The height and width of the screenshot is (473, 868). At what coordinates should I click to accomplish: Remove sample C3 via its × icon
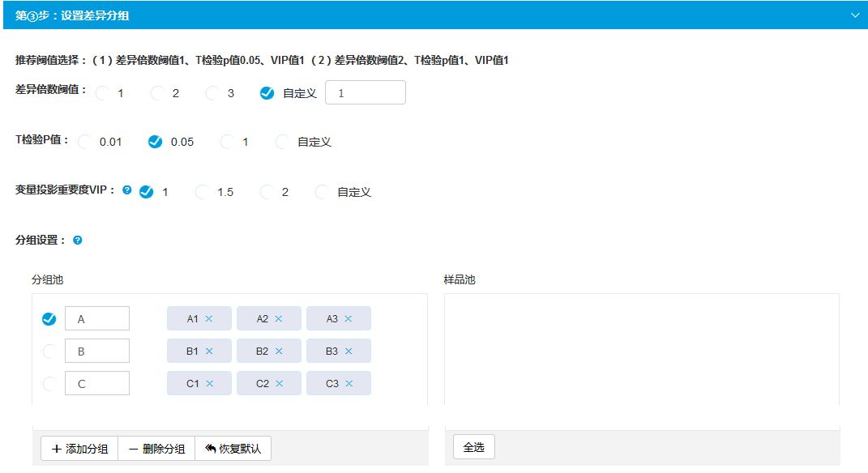click(348, 384)
